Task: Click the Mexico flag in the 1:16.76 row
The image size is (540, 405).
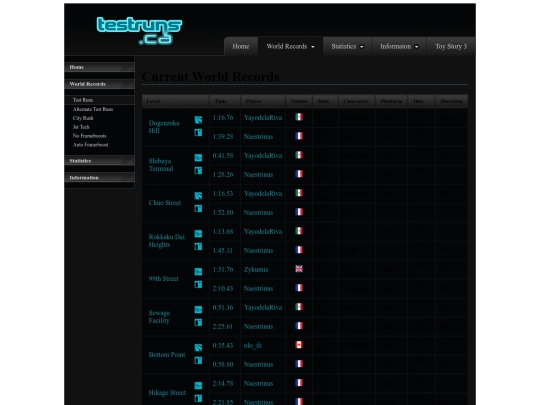Action: click(299, 117)
